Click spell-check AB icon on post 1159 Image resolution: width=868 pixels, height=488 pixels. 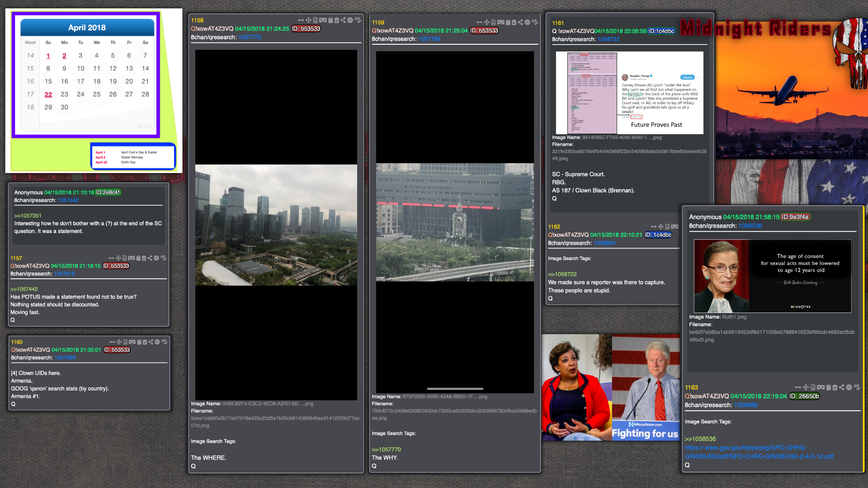tap(535, 22)
